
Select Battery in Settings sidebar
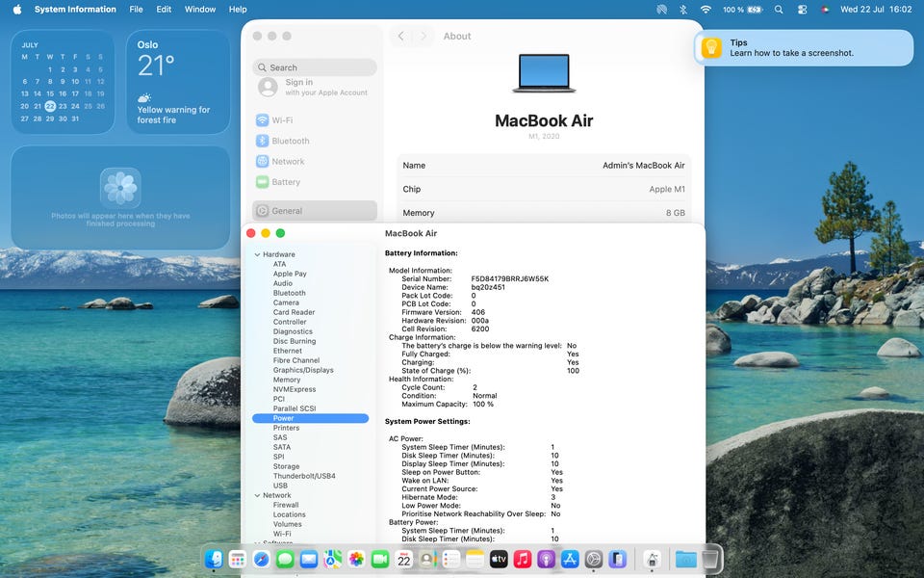[x=315, y=182]
